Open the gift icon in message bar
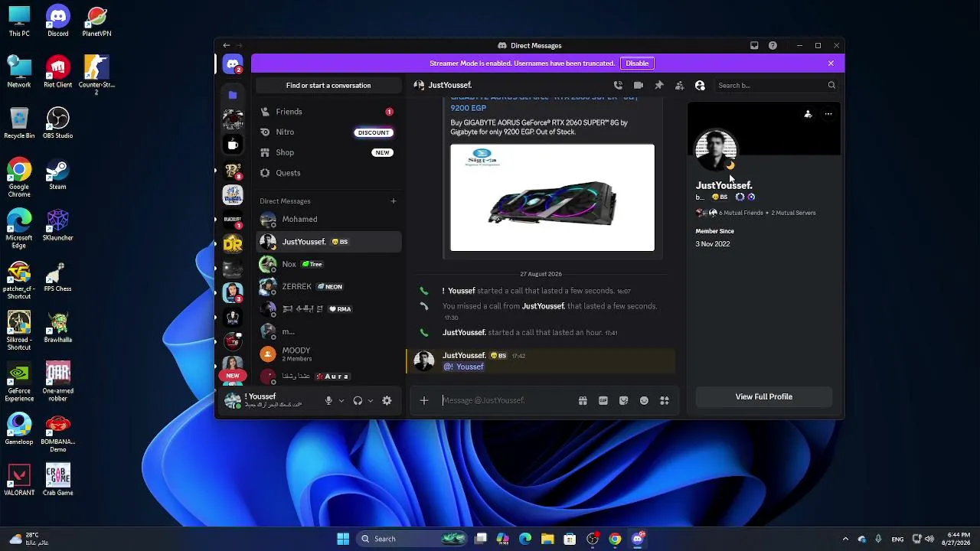The height and width of the screenshot is (551, 980). point(583,400)
